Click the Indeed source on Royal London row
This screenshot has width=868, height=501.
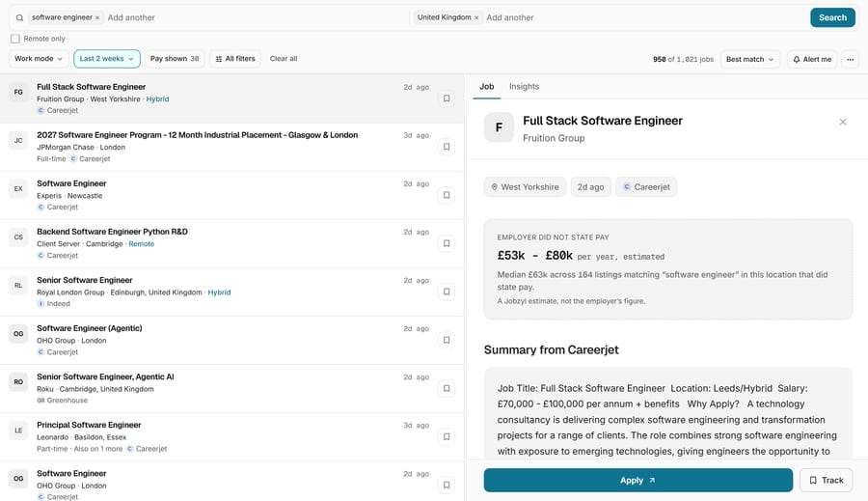point(54,304)
